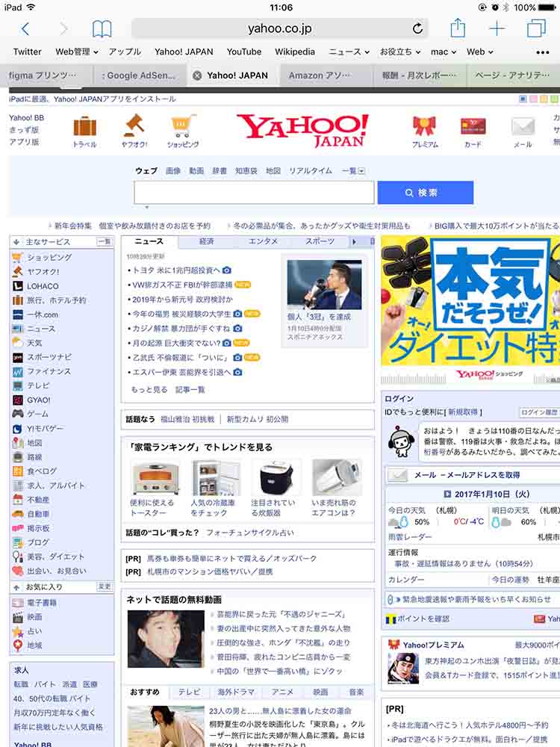560x747 pixels.
Task: Open 食べログ in services sidebar
Action: coord(42,471)
